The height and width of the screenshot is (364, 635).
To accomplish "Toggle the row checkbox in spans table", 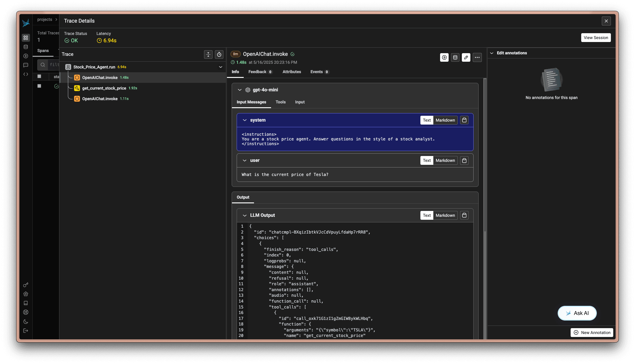I will click(x=39, y=86).
